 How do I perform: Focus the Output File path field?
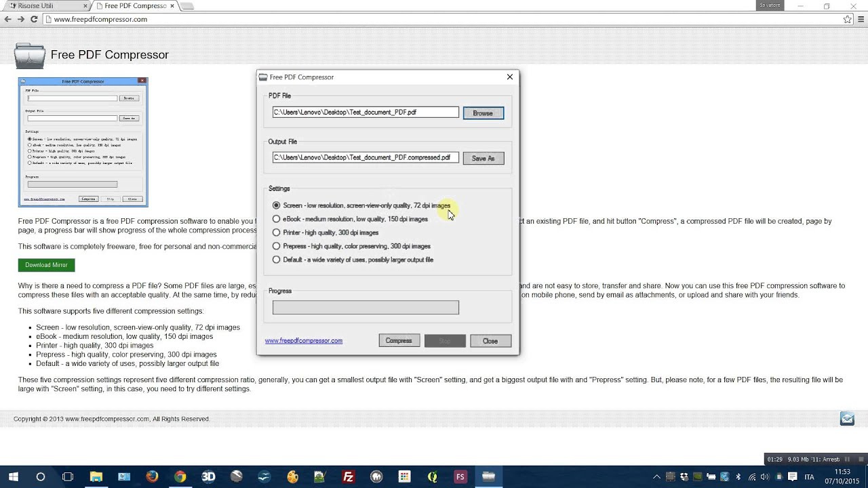point(366,157)
